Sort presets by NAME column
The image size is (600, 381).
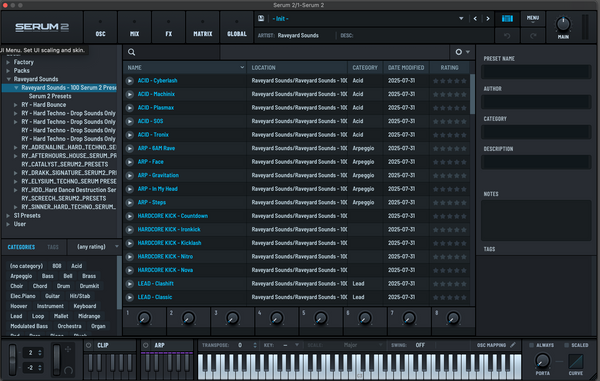coord(185,68)
